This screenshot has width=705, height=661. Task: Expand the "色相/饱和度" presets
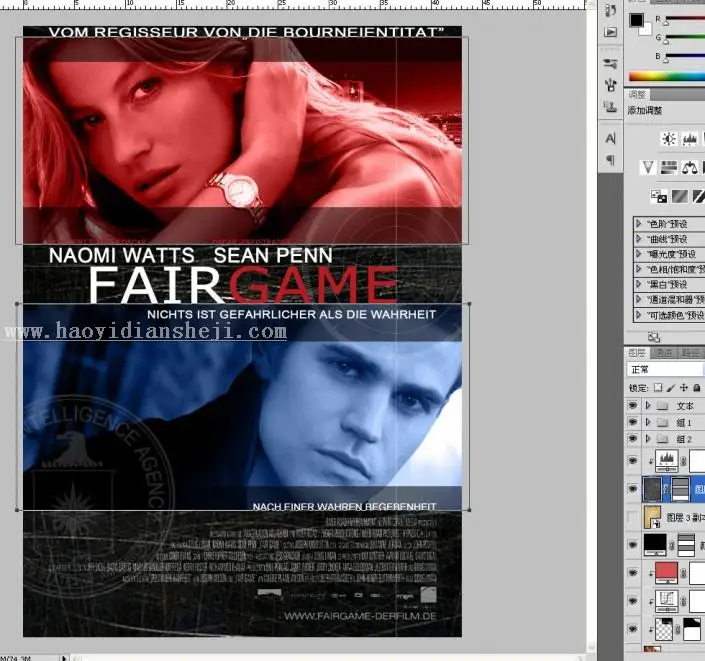tap(638, 269)
